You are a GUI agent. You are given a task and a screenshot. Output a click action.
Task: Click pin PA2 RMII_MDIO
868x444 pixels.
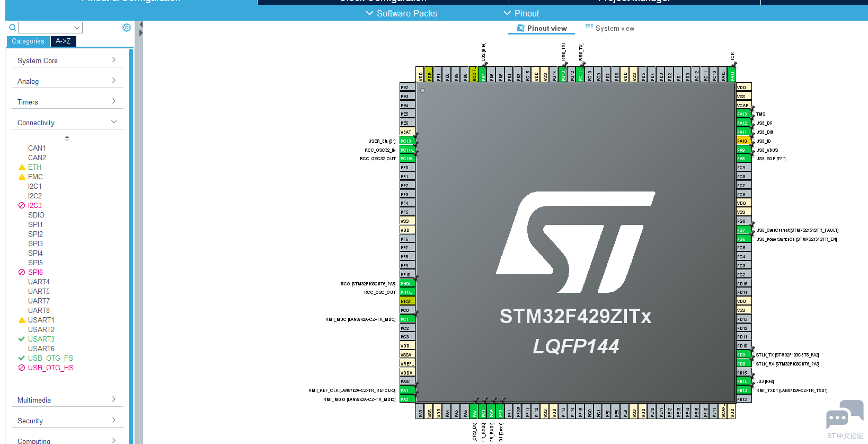pos(407,399)
